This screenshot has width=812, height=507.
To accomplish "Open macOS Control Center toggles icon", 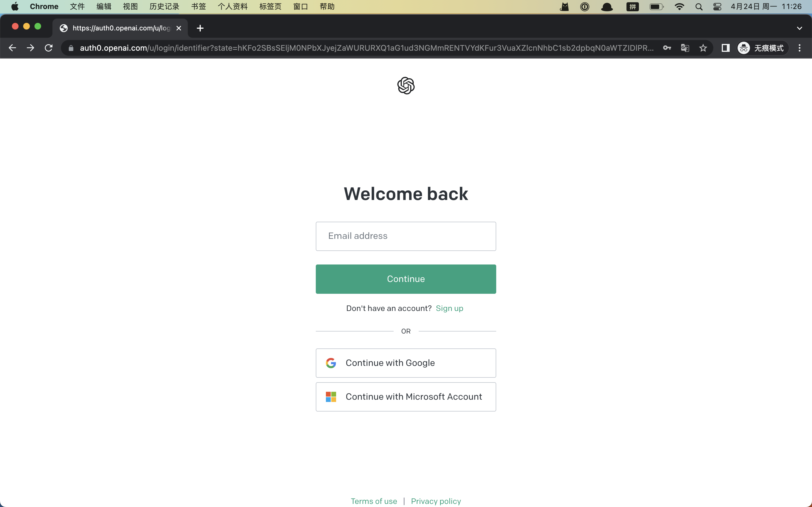I will pos(717,7).
